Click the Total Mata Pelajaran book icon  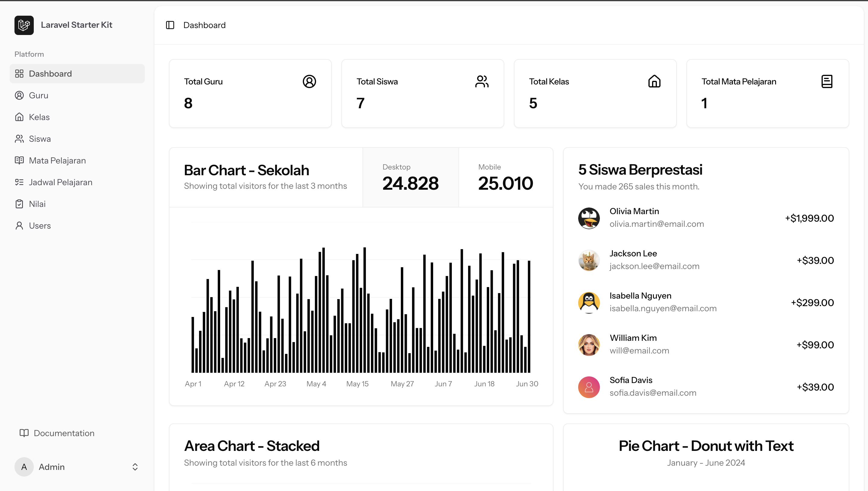(826, 81)
